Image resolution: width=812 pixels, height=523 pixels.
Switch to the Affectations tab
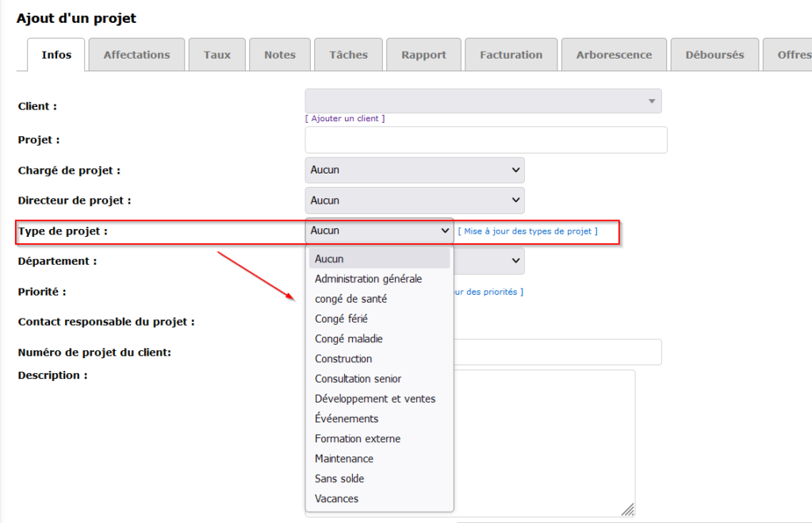136,55
